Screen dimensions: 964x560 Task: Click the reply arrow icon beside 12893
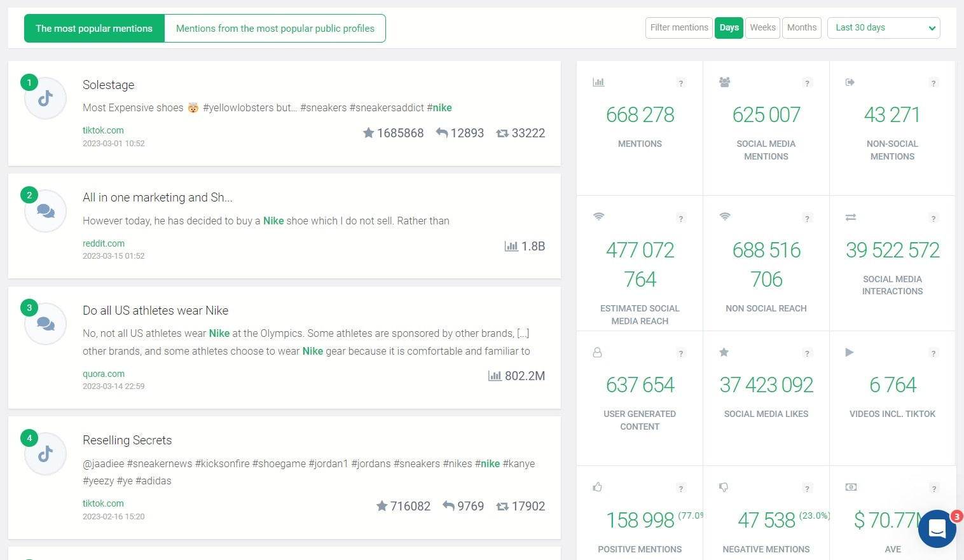442,133
